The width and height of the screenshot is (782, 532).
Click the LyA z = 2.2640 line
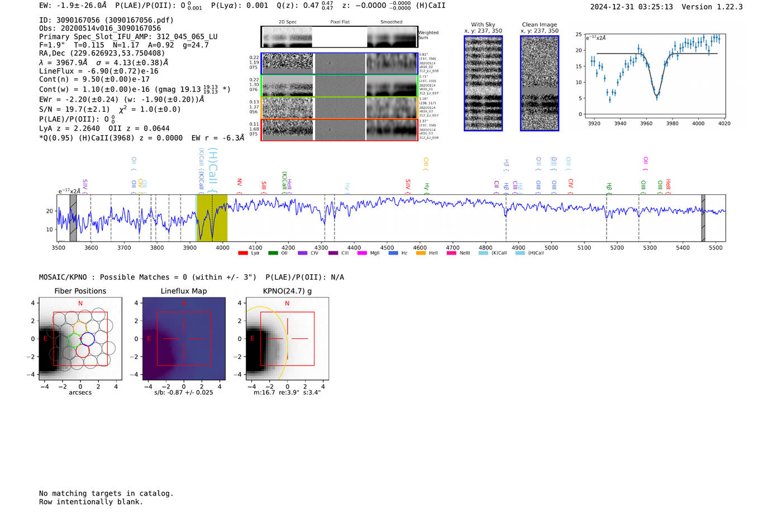point(104,128)
